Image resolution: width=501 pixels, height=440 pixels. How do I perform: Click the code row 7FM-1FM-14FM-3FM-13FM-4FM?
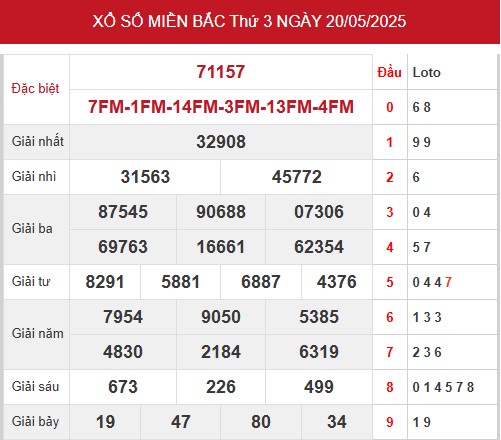(221, 107)
